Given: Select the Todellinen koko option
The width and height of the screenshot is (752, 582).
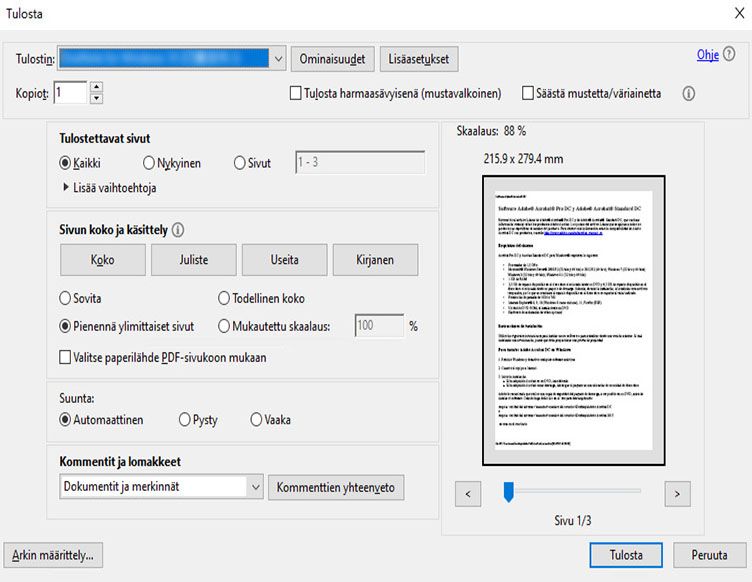Looking at the screenshot, I should pyautogui.click(x=223, y=298).
